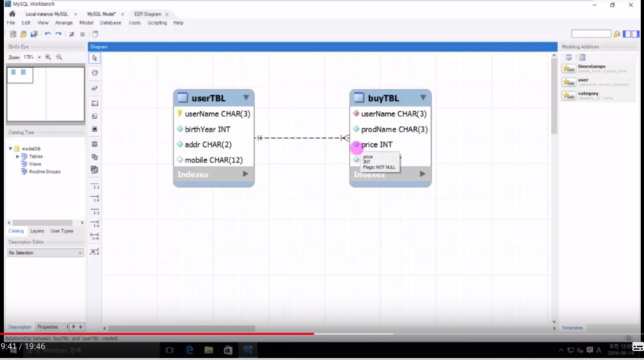Select the pointer selection tool
Viewport: 644px width, 360px height.
[95, 58]
